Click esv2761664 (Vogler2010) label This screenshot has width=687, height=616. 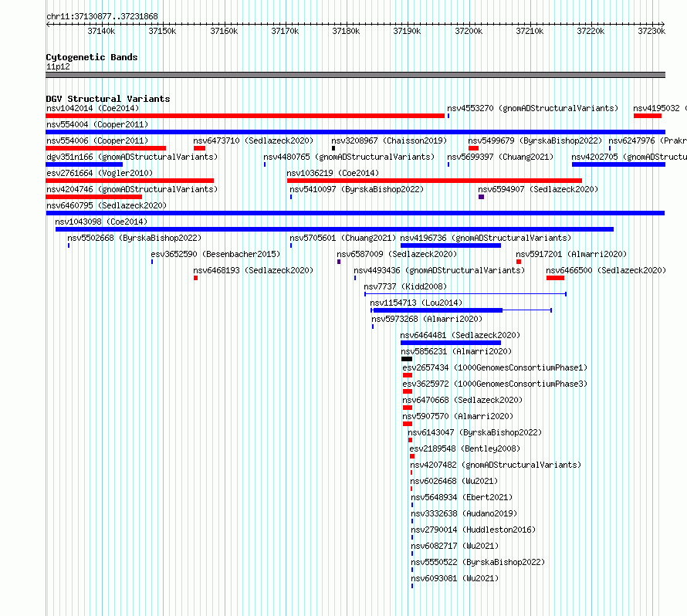[x=100, y=173]
